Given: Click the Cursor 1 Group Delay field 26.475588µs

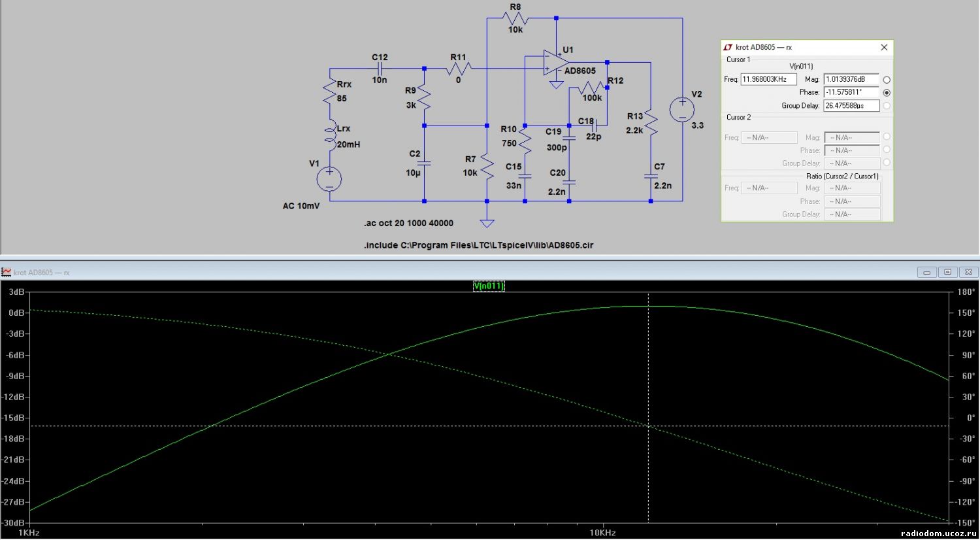Looking at the screenshot, I should coord(851,105).
